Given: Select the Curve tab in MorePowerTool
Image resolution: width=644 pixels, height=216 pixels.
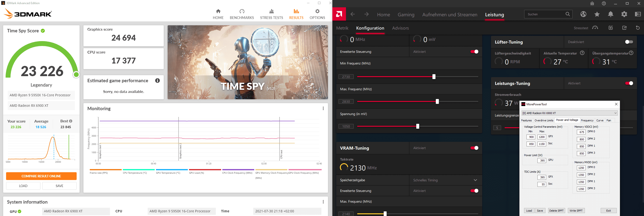Looking at the screenshot, I should (x=600, y=120).
